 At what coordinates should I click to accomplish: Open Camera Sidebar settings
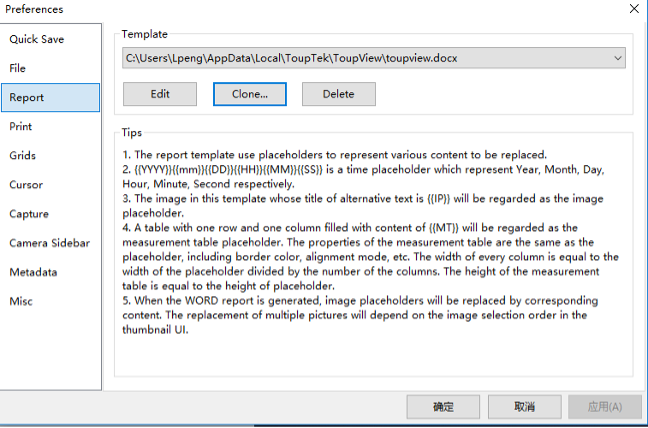click(x=50, y=243)
